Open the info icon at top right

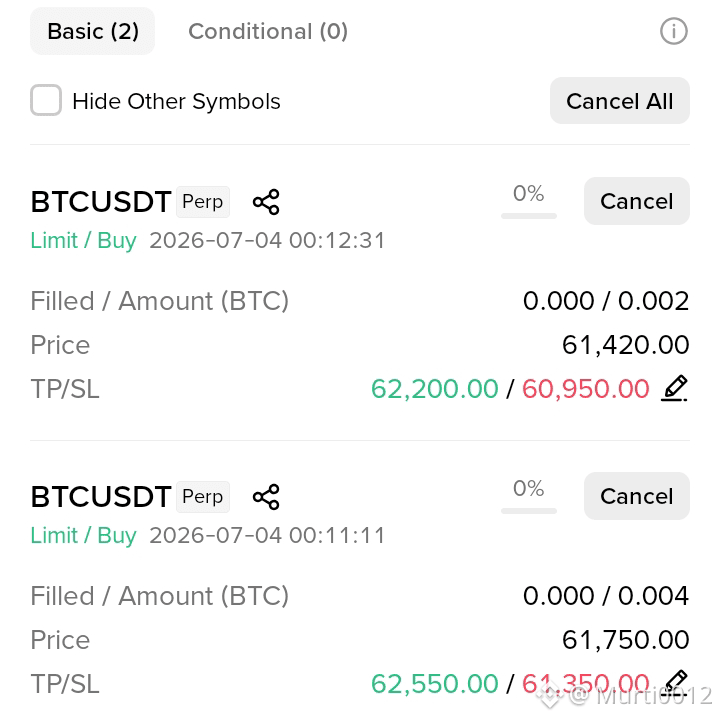point(674,31)
